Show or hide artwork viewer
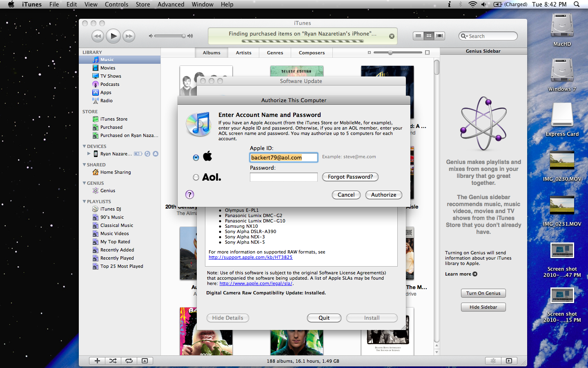The image size is (588, 368). pos(145,361)
